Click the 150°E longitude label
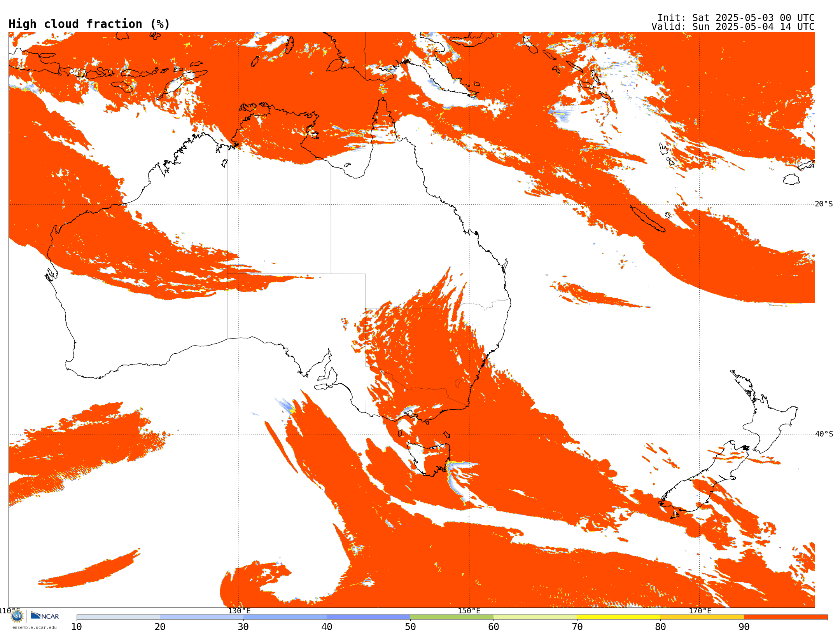840x632 pixels. (469, 611)
